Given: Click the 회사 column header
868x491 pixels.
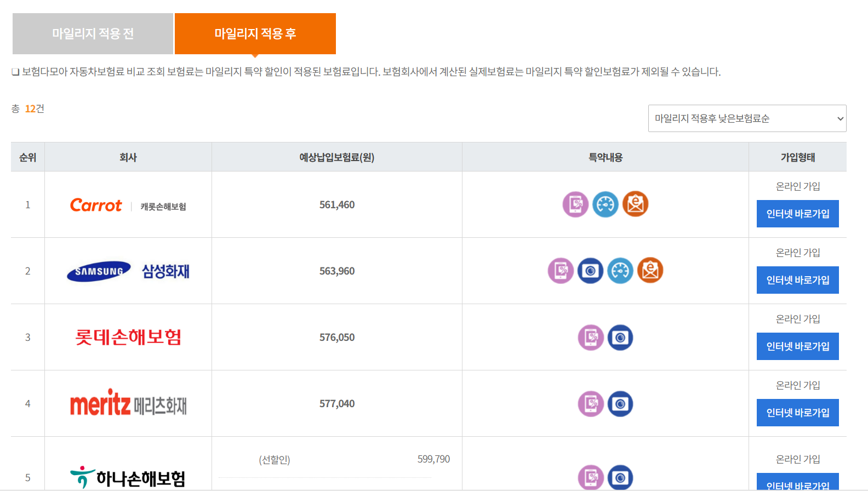Looking at the screenshot, I should (x=128, y=157).
